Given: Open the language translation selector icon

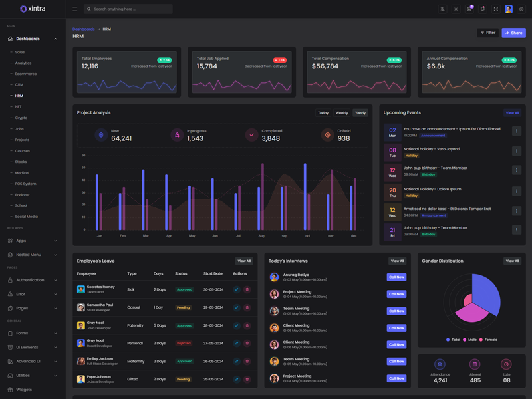Looking at the screenshot, I should click(442, 9).
